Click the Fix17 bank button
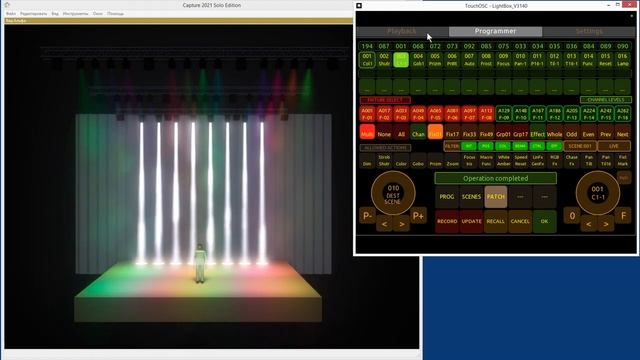640x360 pixels. point(452,132)
